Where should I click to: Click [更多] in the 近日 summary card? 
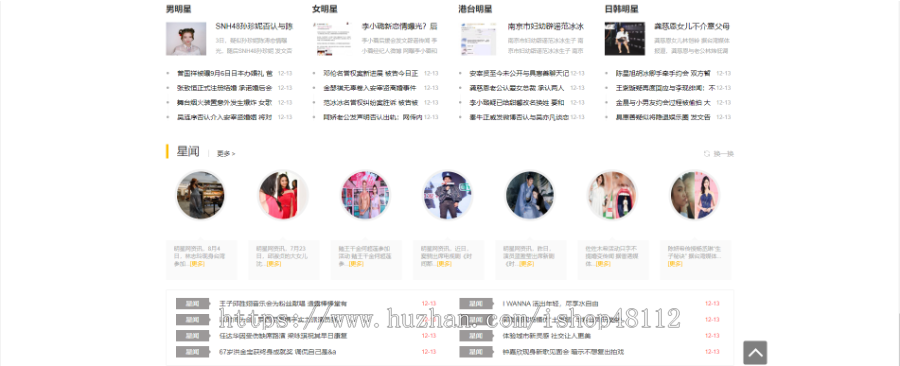pos(444,264)
